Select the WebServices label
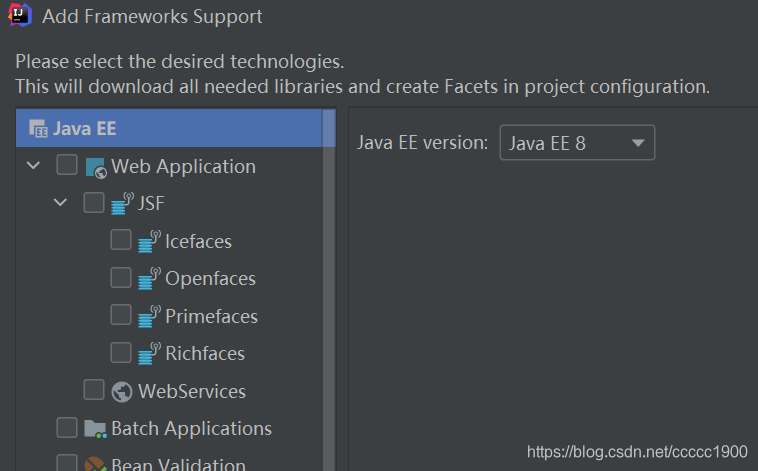This screenshot has height=471, width=758. [x=192, y=391]
